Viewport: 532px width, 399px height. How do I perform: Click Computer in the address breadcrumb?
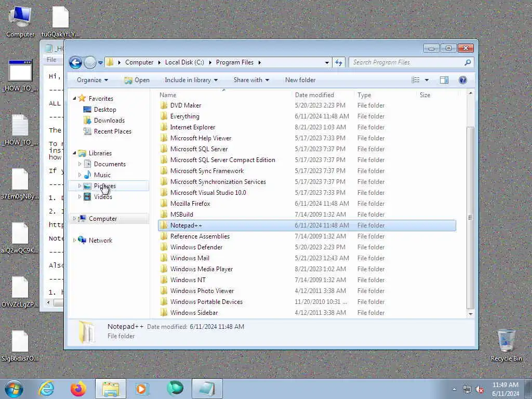[139, 62]
